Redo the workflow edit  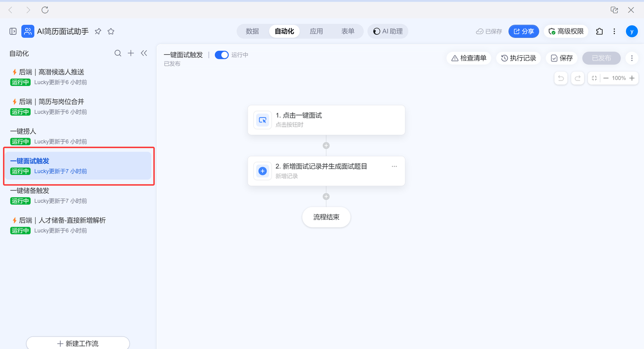[578, 78]
